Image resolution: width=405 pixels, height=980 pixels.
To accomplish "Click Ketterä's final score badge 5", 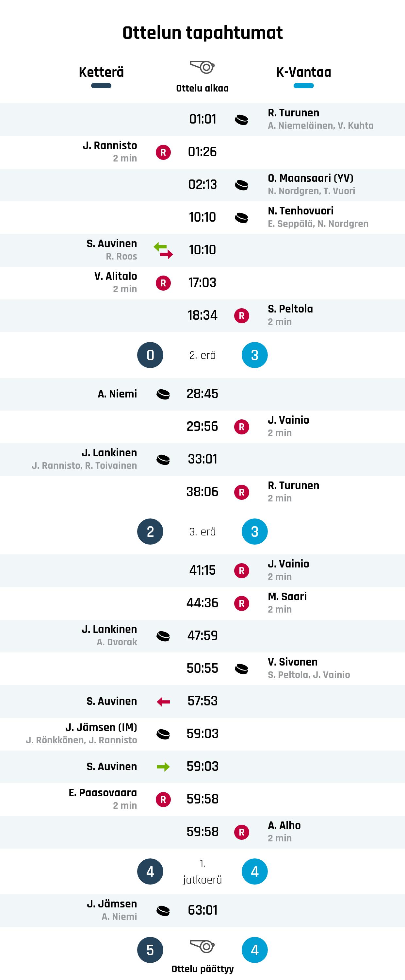I will click(150, 950).
